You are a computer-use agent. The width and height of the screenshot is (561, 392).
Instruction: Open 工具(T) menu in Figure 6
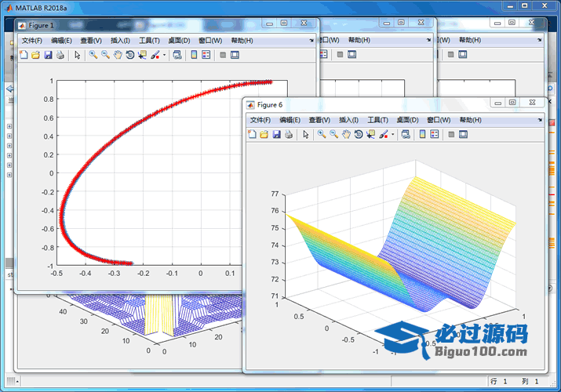(377, 120)
